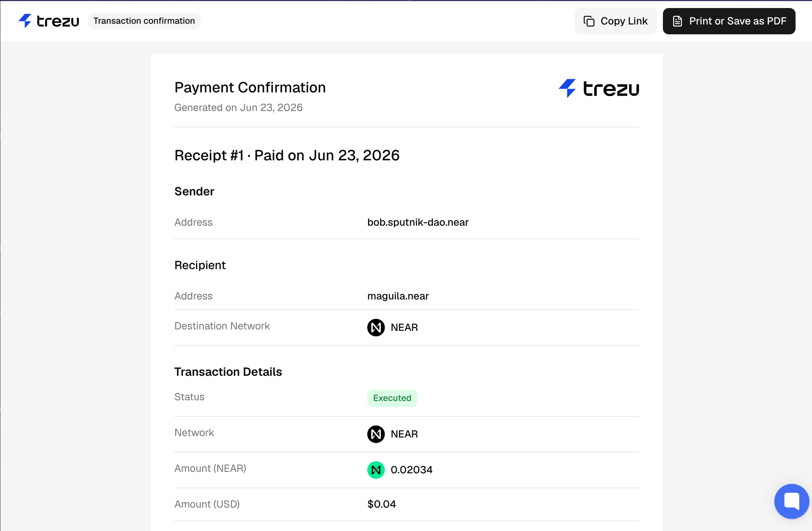Select sender address bob.sputnik-dao.near

coord(418,222)
